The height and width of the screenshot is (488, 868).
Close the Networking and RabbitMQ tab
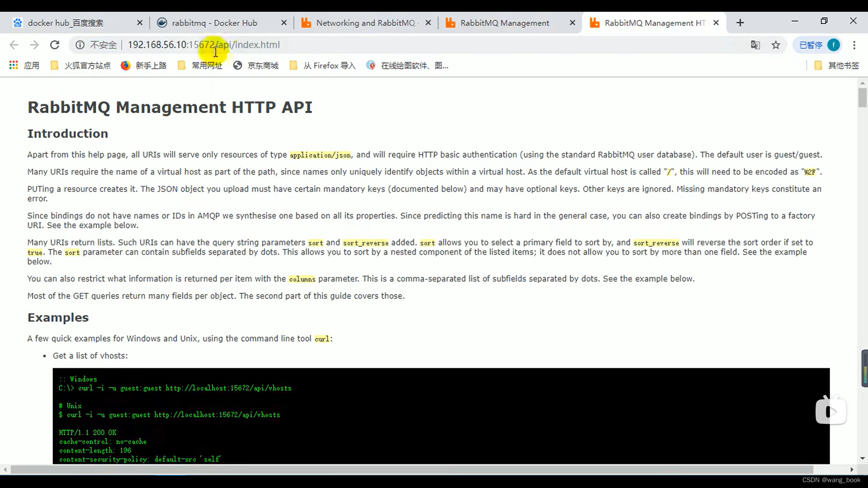click(x=428, y=23)
